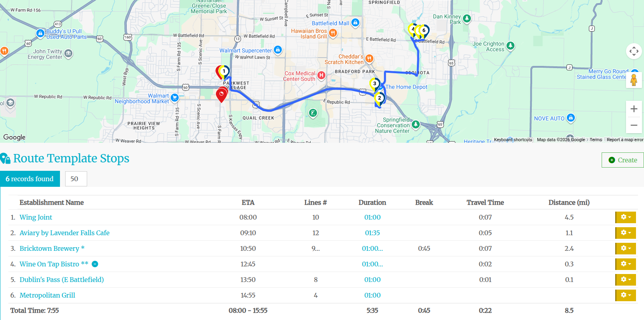Viewport: 644px width, 320px height.
Task: Zoom in on the map
Action: coord(634,109)
